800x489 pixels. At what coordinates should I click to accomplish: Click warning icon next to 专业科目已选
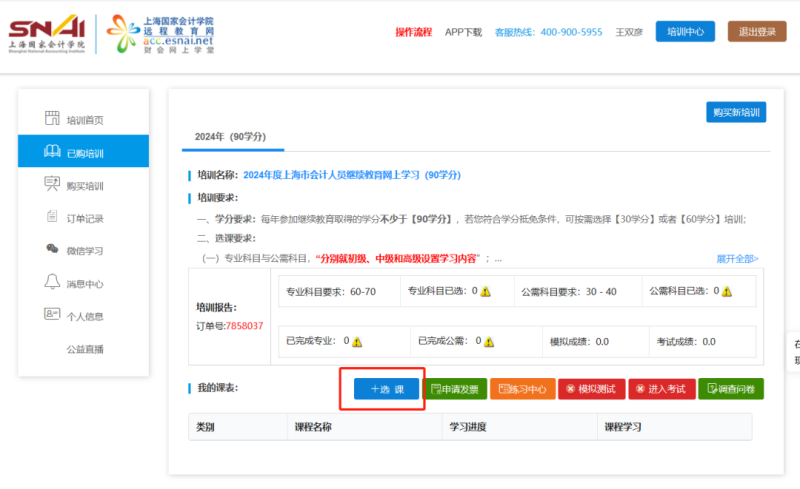click(486, 292)
